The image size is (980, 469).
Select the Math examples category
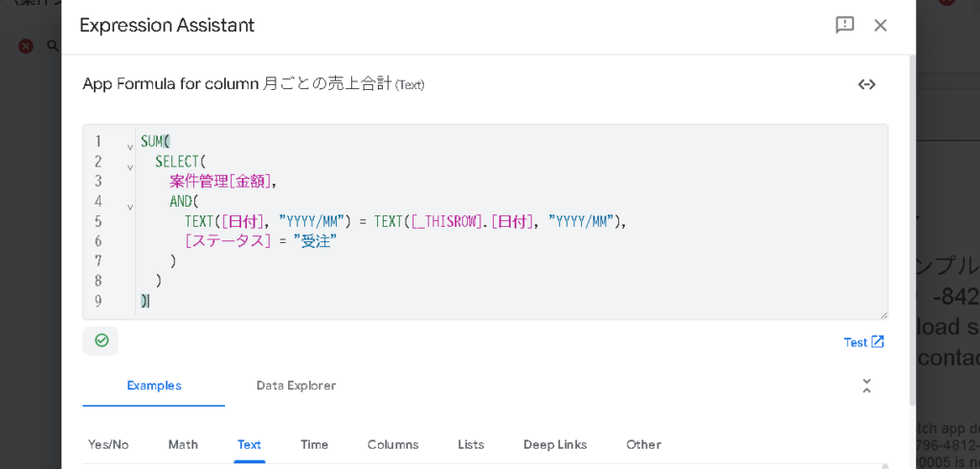(x=183, y=444)
